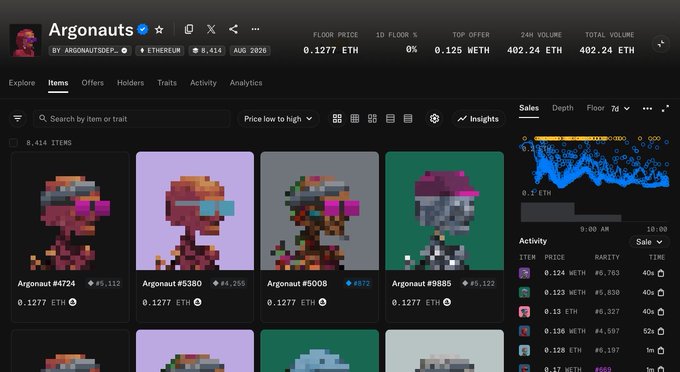
Task: Open the three-dot more menu beside share
Action: pos(255,29)
